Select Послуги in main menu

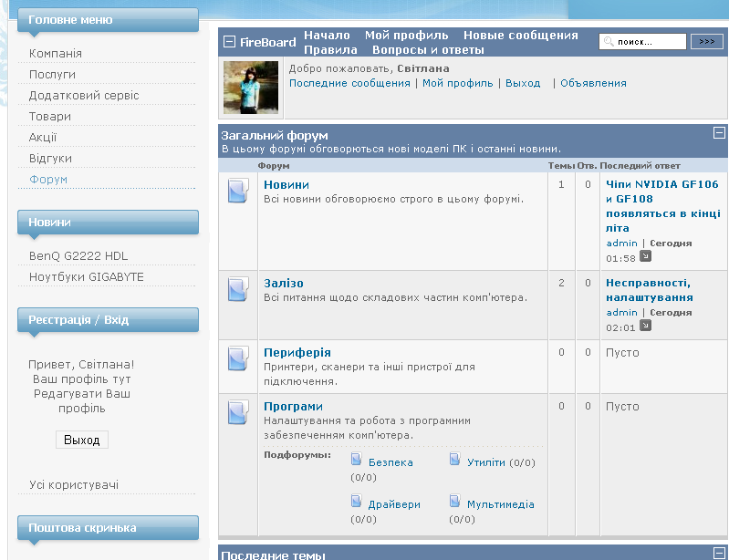tap(52, 75)
